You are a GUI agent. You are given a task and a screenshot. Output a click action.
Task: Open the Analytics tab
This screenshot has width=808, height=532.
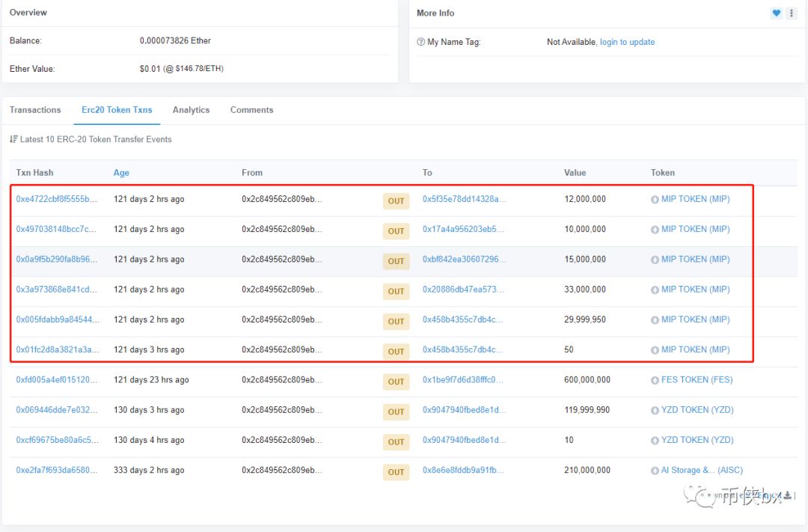pos(192,110)
